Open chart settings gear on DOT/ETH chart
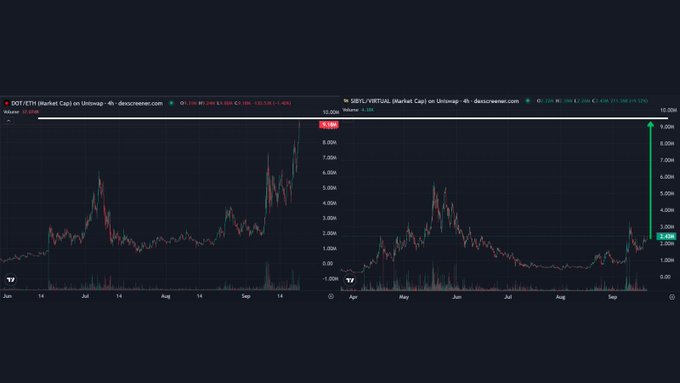Viewport: 680px width, 383px height. [x=331, y=296]
